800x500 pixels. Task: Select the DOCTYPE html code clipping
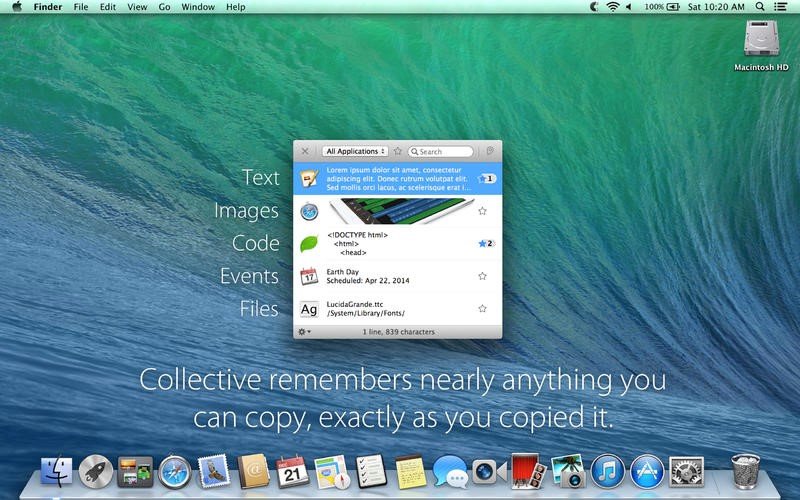click(x=397, y=243)
